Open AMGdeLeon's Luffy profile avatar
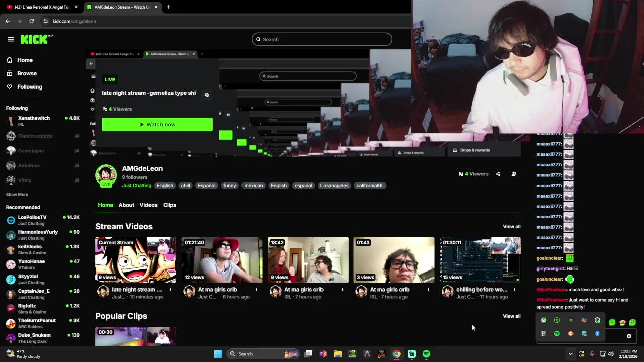Screen dimensions: 644x362 coord(106,175)
